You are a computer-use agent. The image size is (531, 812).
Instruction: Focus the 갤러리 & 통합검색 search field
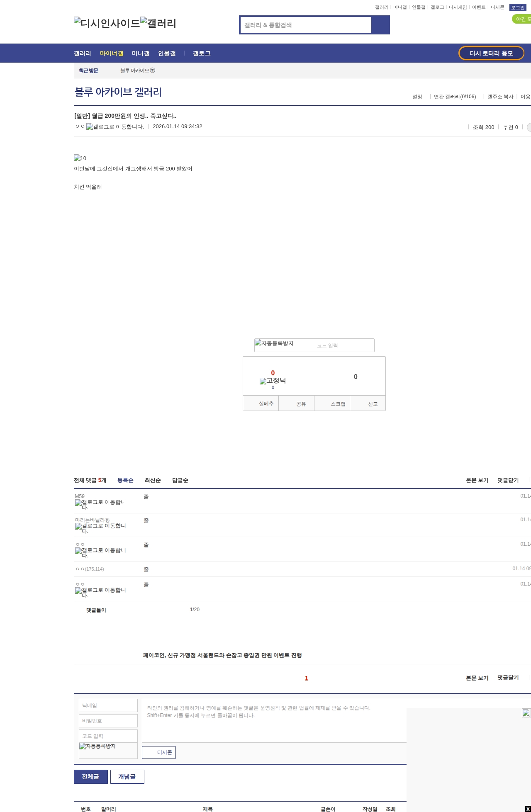(x=306, y=25)
